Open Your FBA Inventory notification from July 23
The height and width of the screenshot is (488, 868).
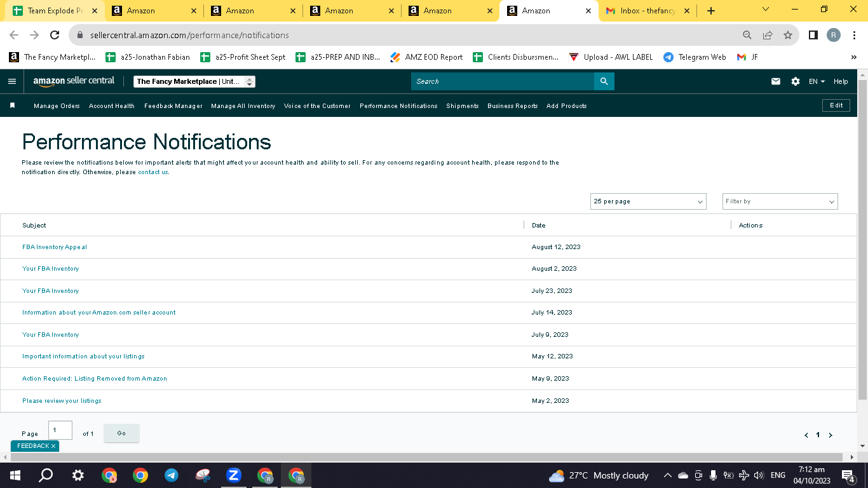tap(51, 291)
